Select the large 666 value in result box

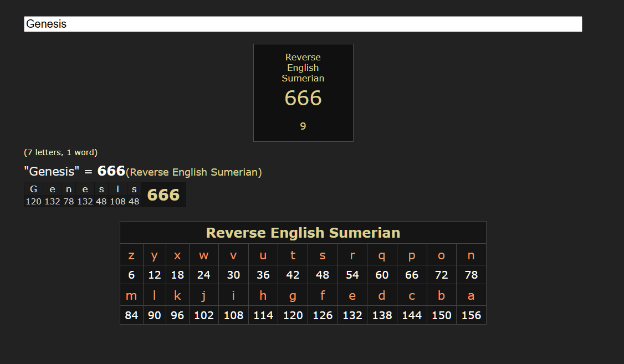[x=303, y=98]
